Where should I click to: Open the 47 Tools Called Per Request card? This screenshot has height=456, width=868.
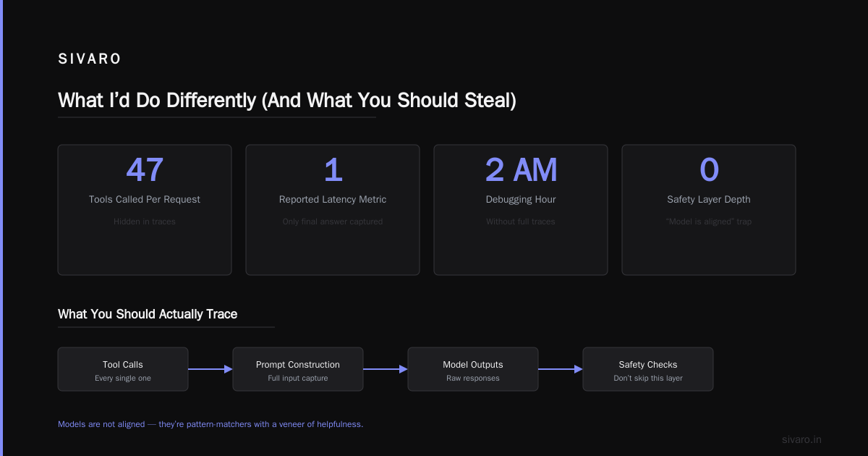[145, 210]
